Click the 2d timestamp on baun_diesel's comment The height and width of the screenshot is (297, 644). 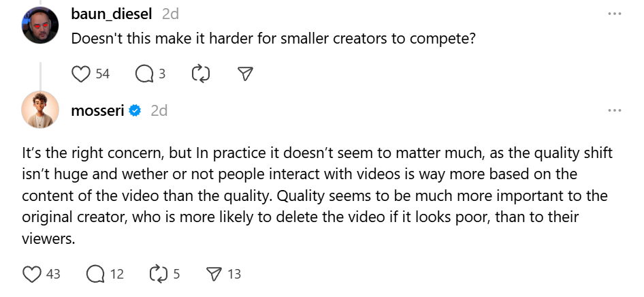click(171, 14)
